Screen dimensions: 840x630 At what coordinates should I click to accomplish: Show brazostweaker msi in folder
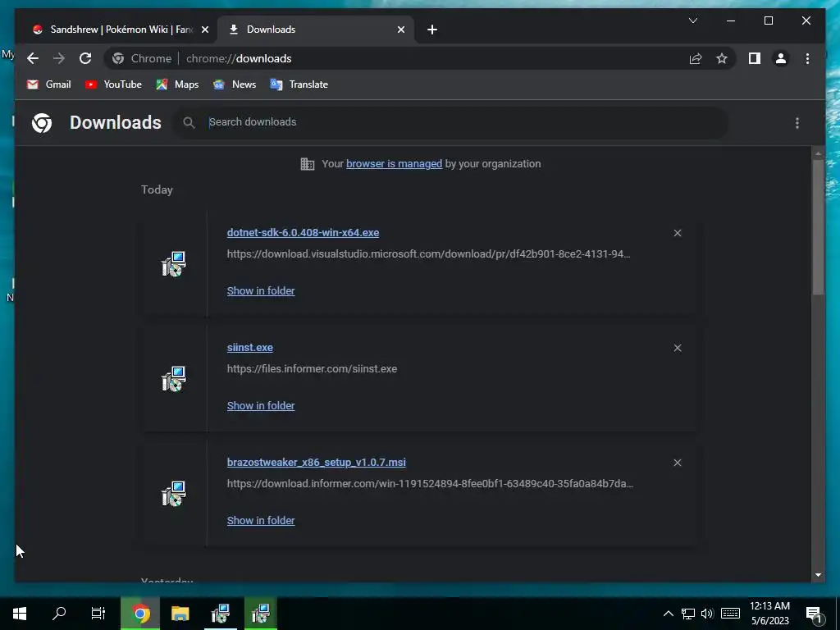(x=260, y=521)
